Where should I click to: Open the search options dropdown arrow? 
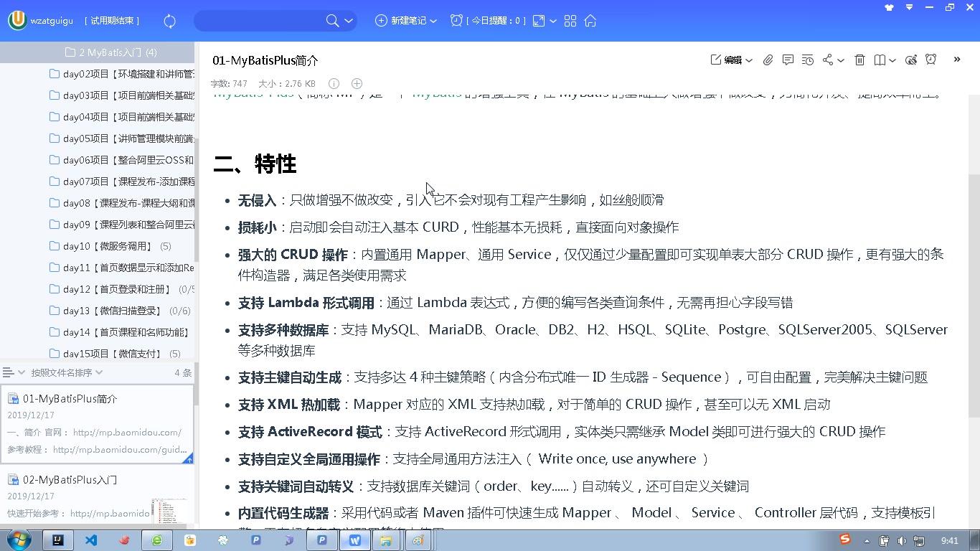349,21
